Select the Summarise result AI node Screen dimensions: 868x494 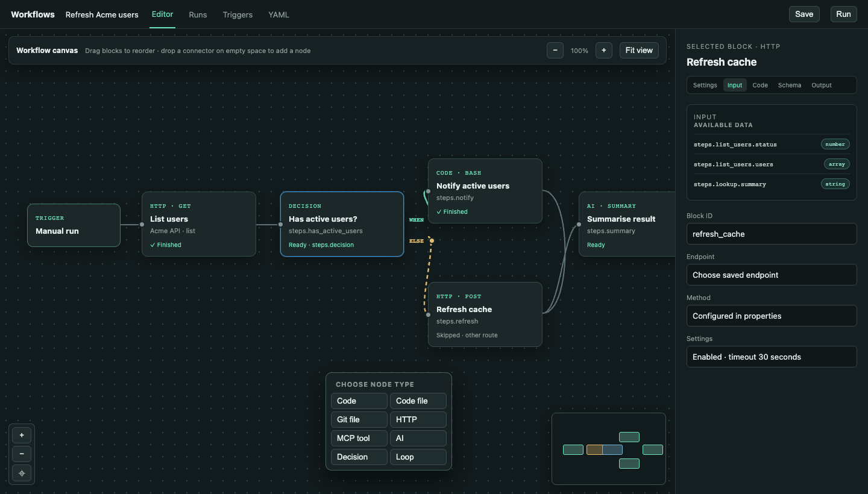tap(627, 224)
